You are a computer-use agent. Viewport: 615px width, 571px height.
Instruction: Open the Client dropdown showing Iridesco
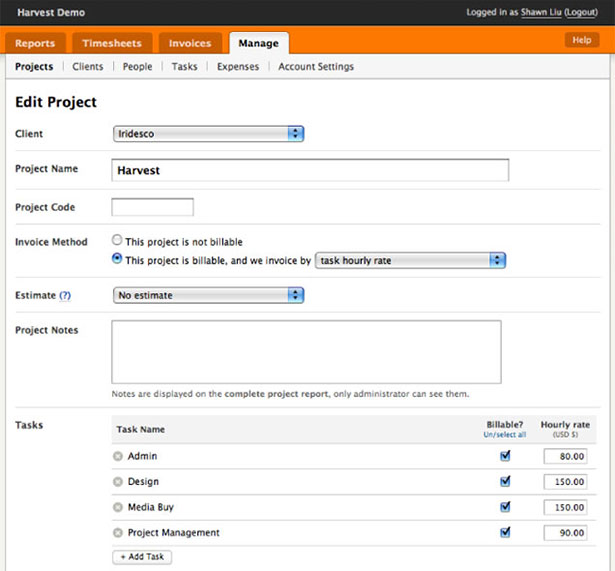point(208,134)
